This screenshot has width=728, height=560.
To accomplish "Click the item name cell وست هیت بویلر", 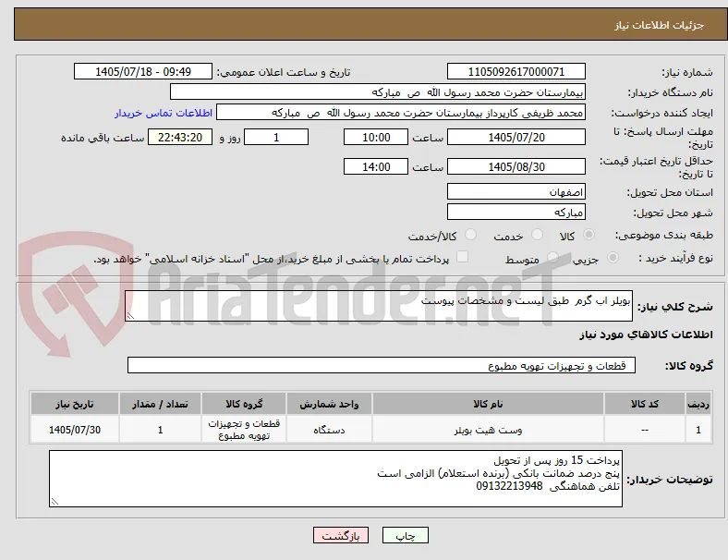I will tap(488, 430).
